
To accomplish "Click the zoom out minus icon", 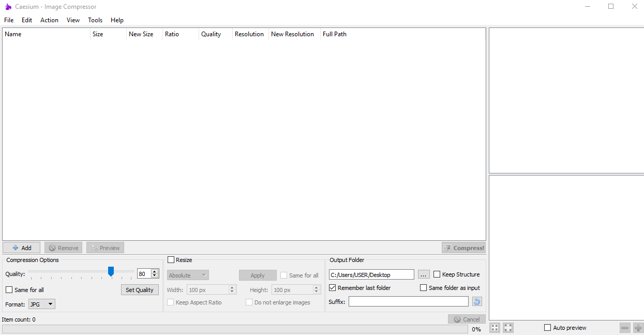I will click(x=625, y=328).
